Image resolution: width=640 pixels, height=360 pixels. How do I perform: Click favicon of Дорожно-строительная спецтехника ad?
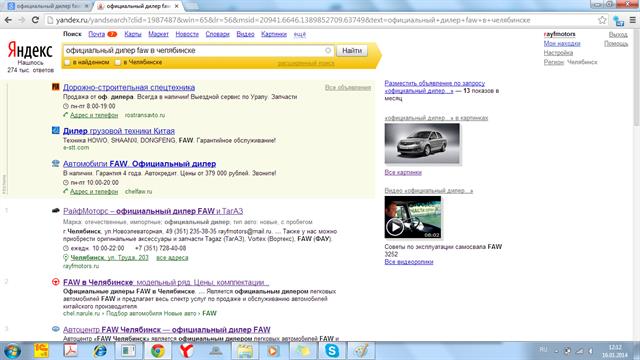point(56,87)
